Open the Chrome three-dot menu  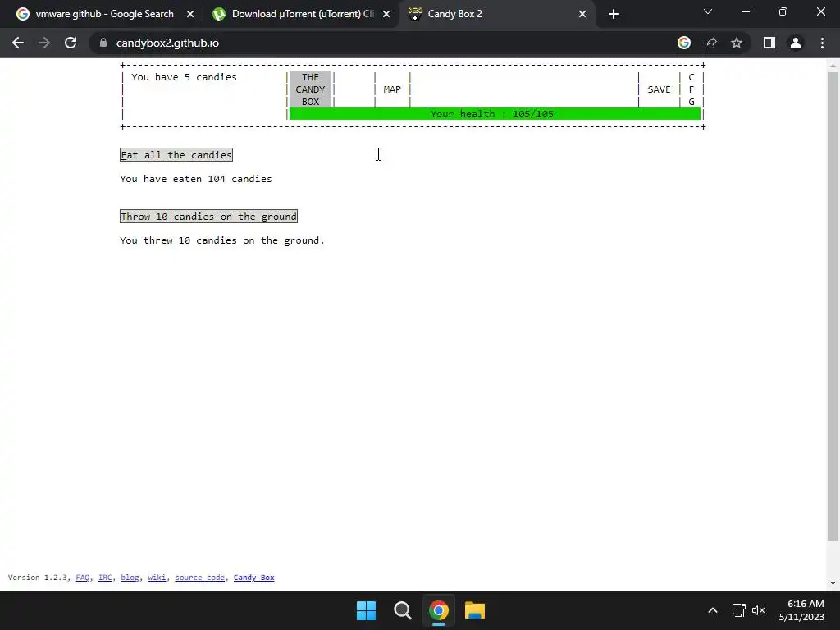point(822,43)
